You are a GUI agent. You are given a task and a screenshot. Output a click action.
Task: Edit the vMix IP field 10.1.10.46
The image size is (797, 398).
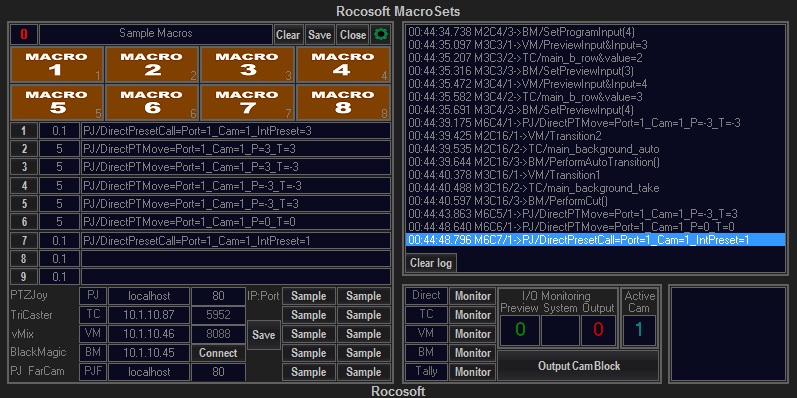[x=149, y=334]
